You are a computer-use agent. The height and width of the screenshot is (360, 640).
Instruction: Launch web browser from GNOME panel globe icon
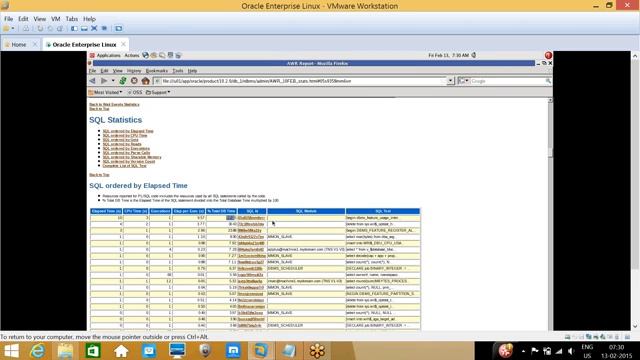click(x=145, y=55)
